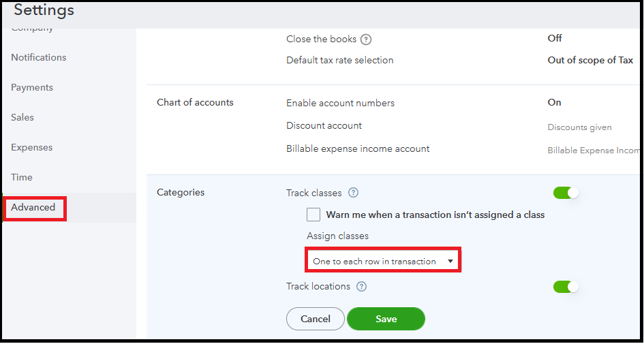Click the Chart of accounts section heading
The image size is (644, 344).
(x=195, y=102)
